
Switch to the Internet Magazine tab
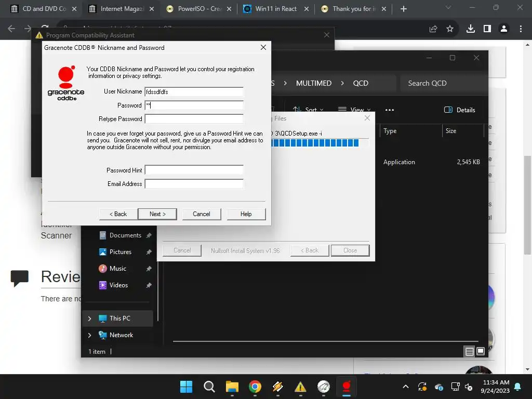122,9
